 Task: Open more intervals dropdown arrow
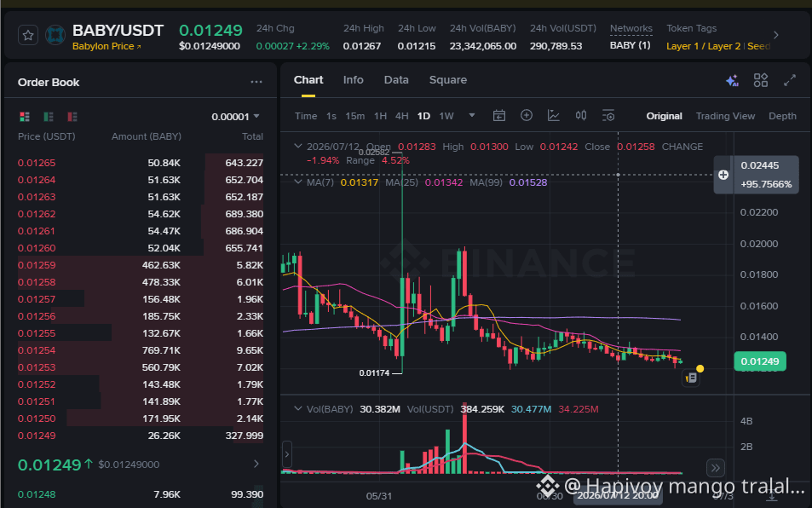coord(472,115)
